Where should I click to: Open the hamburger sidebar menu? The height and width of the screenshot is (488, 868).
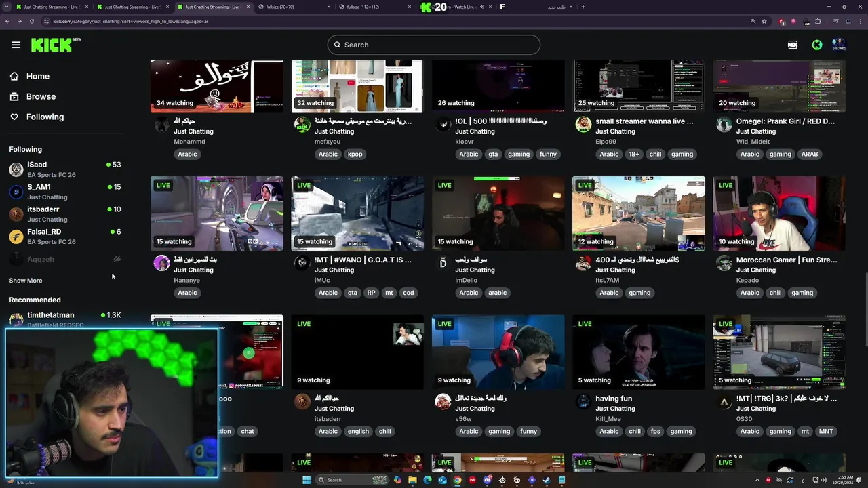coord(16,45)
